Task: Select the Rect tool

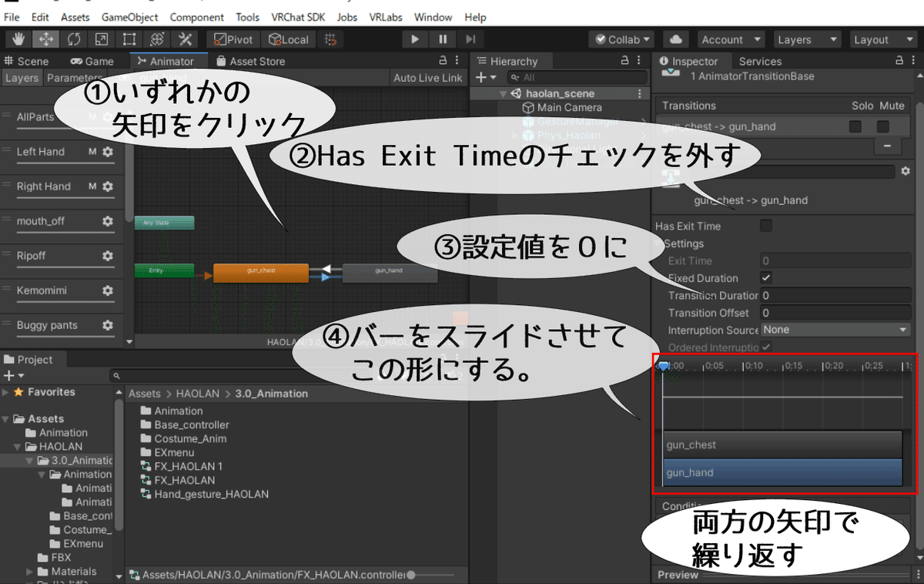Action: (x=129, y=39)
